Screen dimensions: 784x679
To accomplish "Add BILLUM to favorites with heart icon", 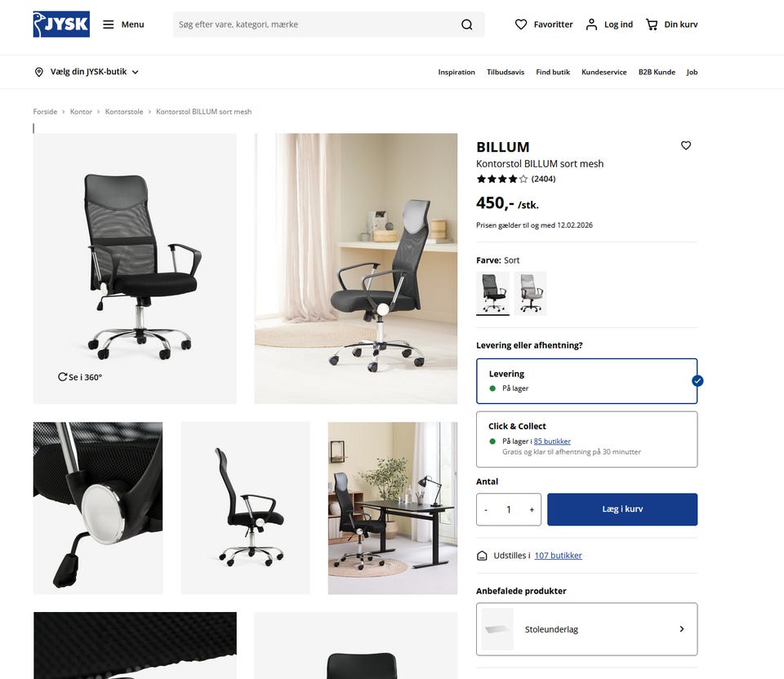I will point(686,145).
